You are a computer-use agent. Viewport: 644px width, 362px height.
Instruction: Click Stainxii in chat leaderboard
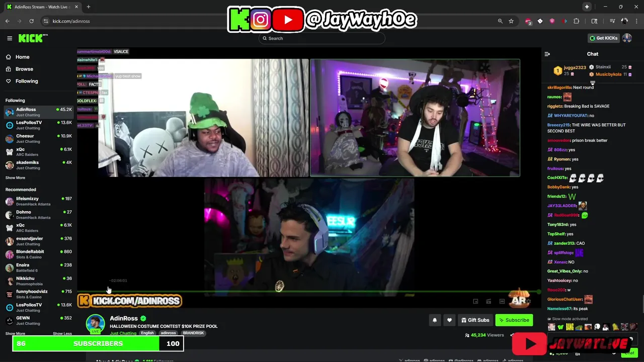tap(603, 67)
